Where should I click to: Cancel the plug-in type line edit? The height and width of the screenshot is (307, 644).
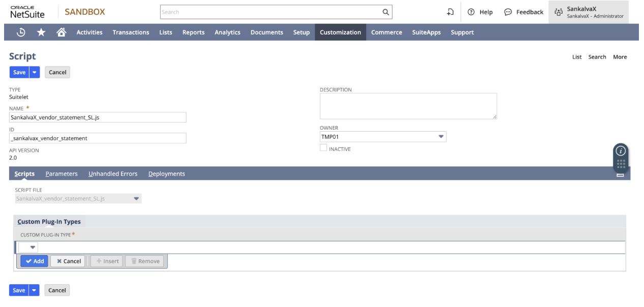point(69,261)
